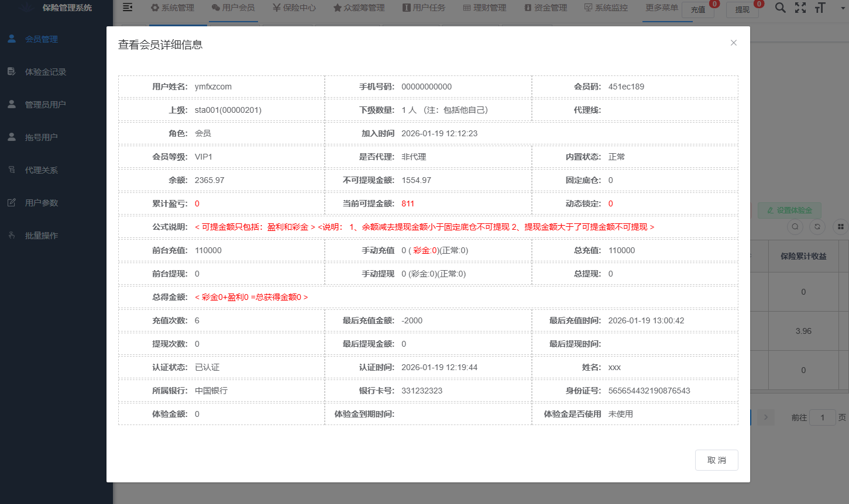The image size is (849, 504).
Task: Open the font size icon
Action: [x=820, y=8]
